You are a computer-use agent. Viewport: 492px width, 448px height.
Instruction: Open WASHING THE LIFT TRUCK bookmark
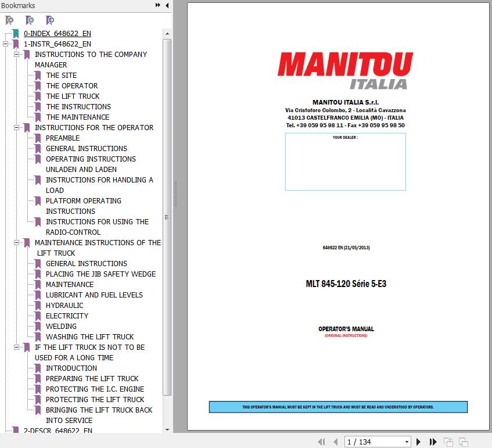pos(89,337)
